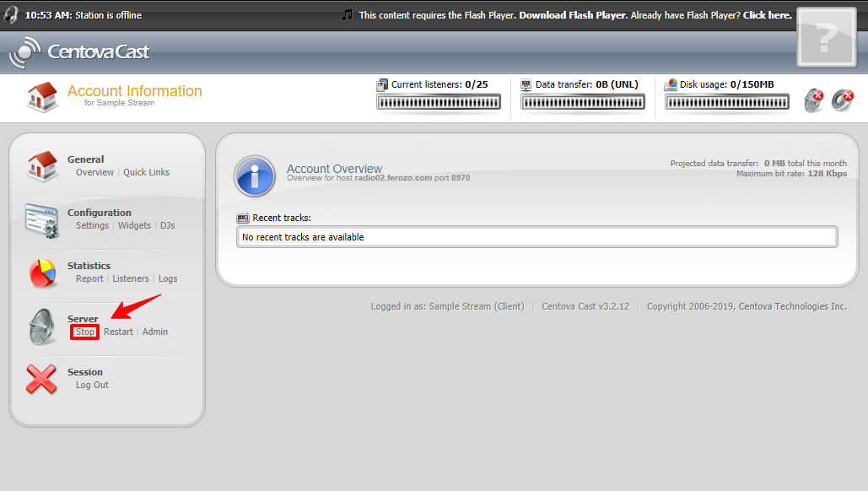
Task: Click the Data transfer meter bar
Action: coord(582,102)
